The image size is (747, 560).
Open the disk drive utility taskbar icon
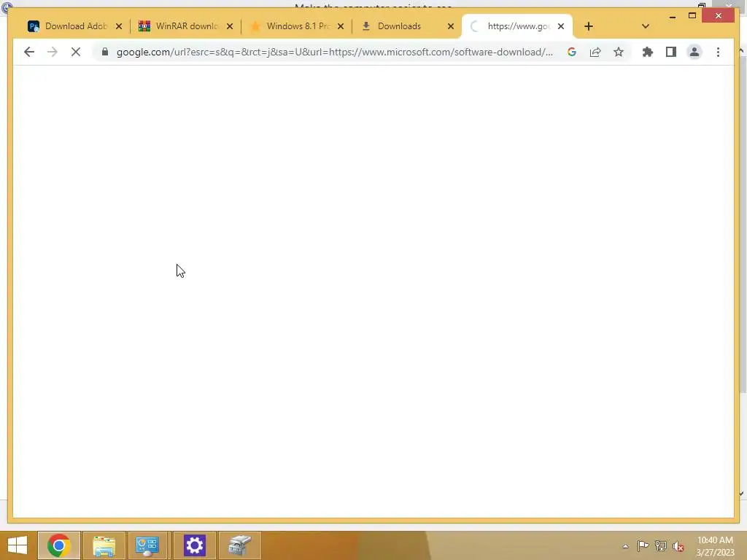239,545
